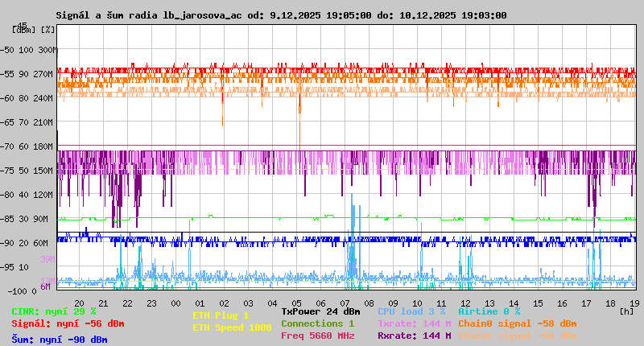Select the 'Šum: nyní -90 dBm' legend text

(60, 340)
